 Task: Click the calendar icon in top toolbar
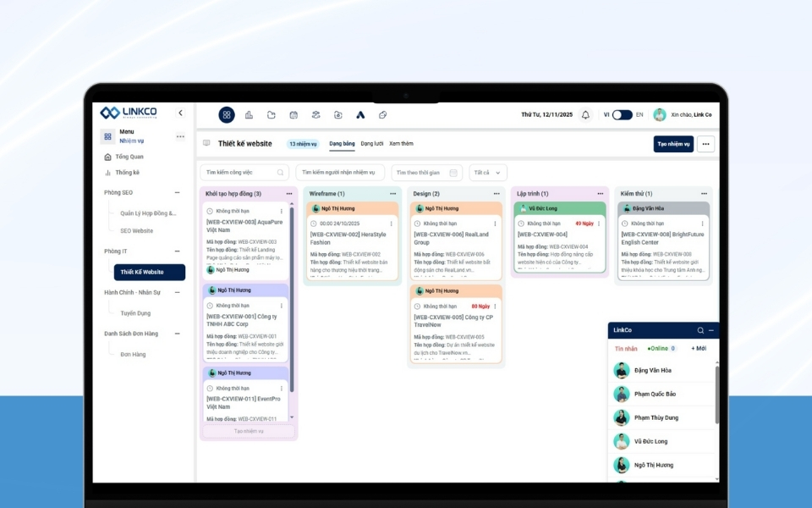click(294, 115)
